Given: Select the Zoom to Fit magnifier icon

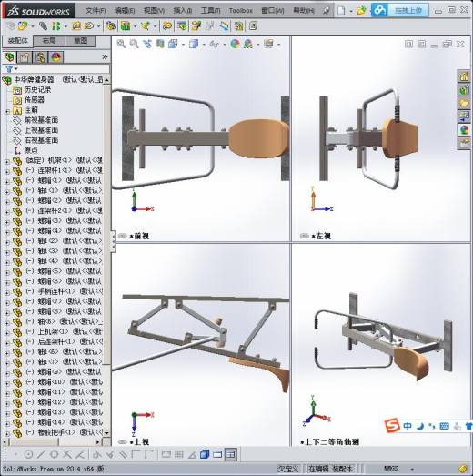Looking at the screenshot, I should click(x=121, y=44).
